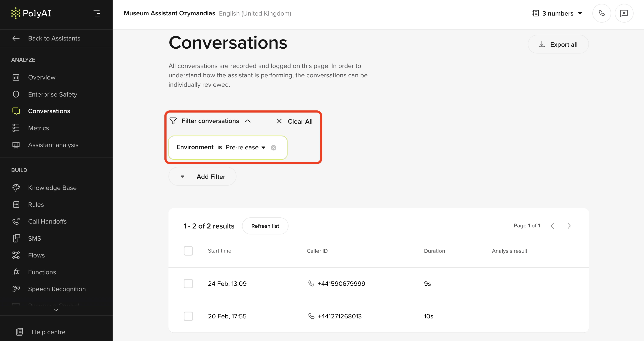Navigate to Assistant analysis

click(x=53, y=145)
